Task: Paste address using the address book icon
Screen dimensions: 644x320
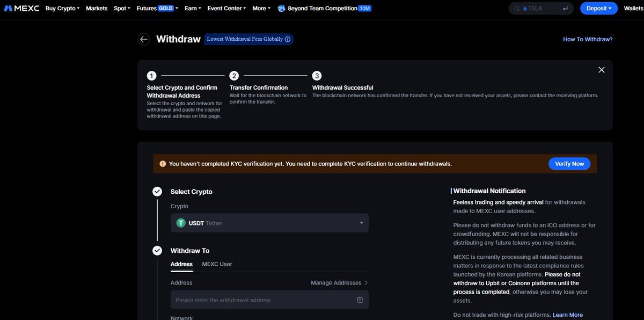Action: (x=360, y=300)
